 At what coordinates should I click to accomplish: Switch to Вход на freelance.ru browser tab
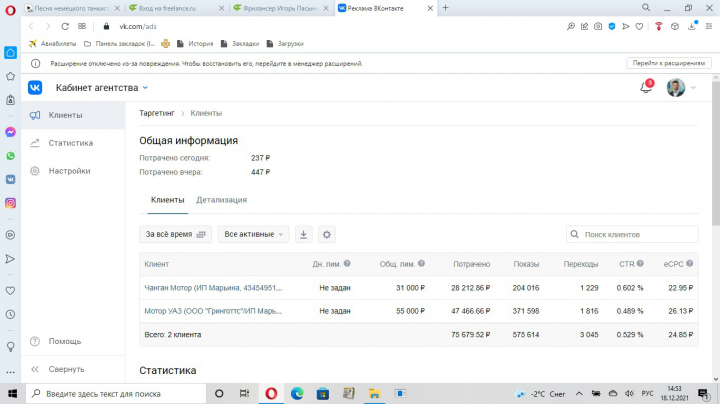[x=177, y=8]
